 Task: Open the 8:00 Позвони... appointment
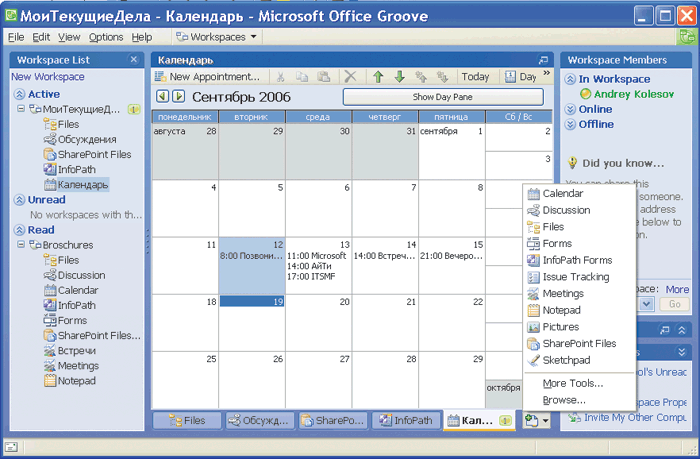coord(251,256)
